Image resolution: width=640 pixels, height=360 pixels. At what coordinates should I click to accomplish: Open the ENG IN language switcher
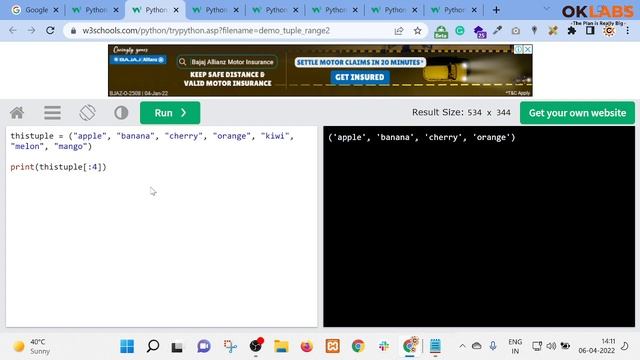[x=515, y=346]
